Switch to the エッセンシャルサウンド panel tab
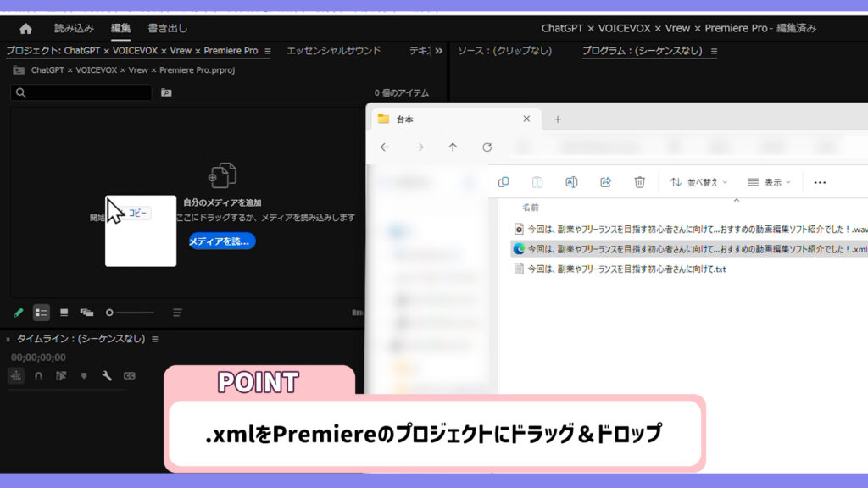The height and width of the screenshot is (488, 868). [x=333, y=50]
